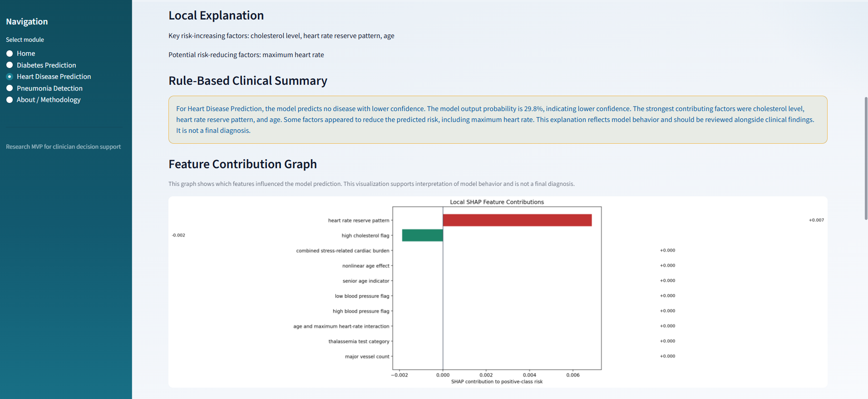The image size is (868, 399).
Task: Click the Local Explanation heading
Action: point(216,15)
